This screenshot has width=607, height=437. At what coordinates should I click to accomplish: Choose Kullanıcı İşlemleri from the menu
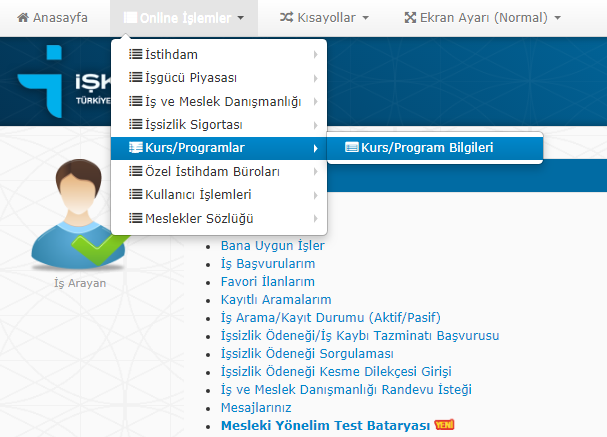(x=197, y=194)
